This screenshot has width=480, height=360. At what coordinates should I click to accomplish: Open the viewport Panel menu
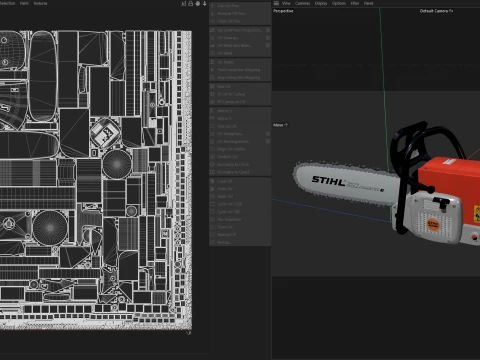pos(368,3)
